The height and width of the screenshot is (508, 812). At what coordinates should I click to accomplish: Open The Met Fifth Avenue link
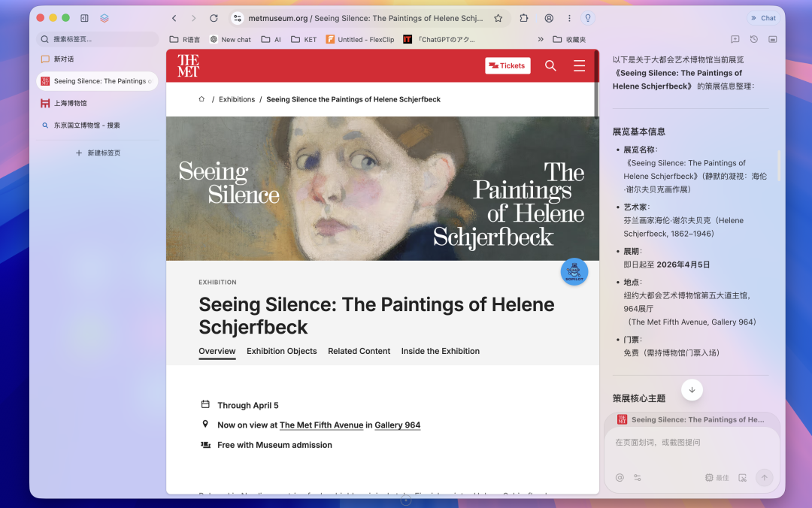(322, 425)
